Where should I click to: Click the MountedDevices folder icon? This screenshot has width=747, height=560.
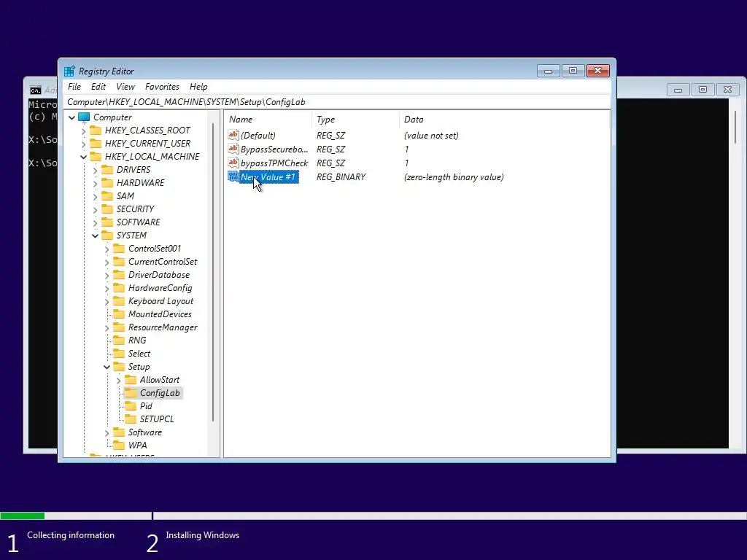point(119,314)
